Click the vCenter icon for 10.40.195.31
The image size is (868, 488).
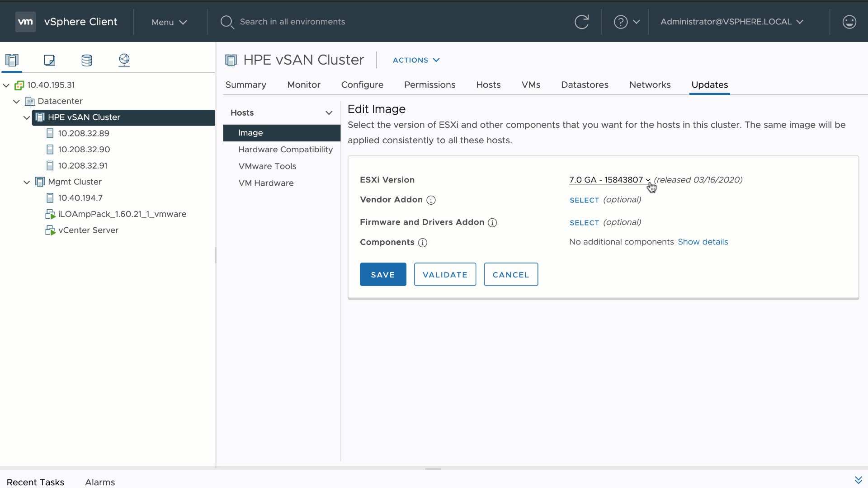pyautogui.click(x=19, y=85)
